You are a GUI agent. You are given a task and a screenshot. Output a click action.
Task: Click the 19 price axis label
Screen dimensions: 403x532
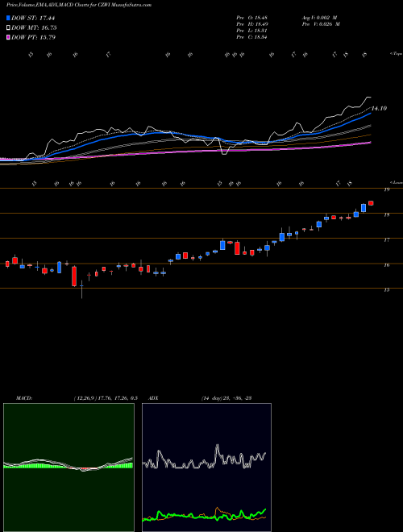click(x=386, y=189)
